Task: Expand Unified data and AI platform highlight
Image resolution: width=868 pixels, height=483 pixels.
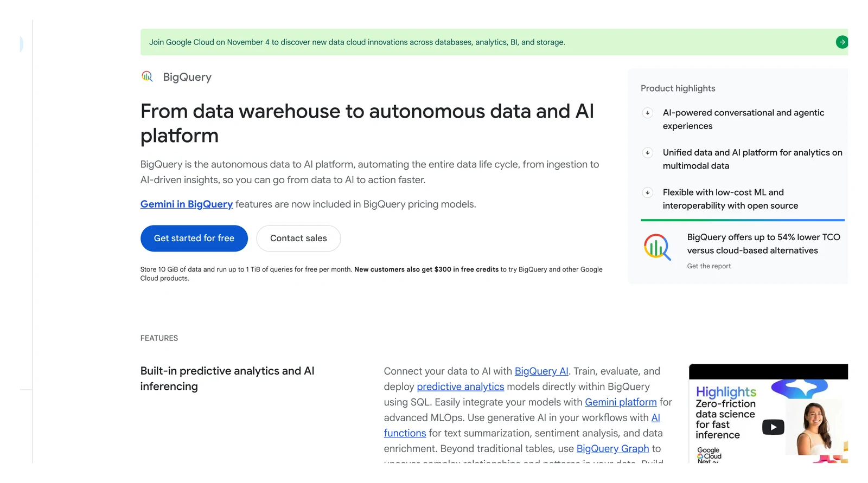Action: (x=647, y=153)
